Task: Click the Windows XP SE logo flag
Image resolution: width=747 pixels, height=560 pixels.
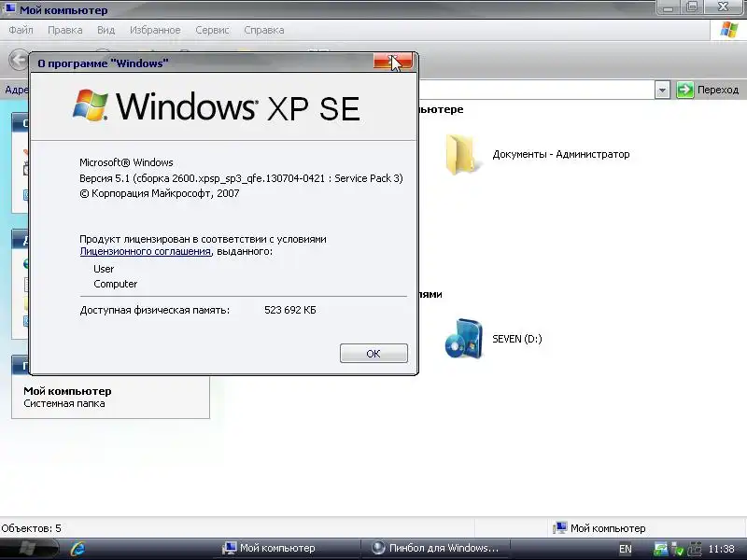Action: [x=90, y=105]
